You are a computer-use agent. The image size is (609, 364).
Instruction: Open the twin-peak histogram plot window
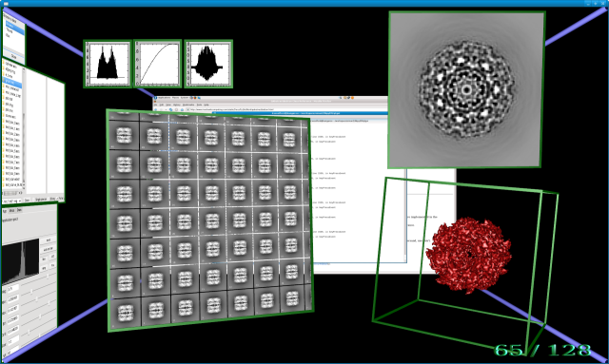(x=108, y=64)
